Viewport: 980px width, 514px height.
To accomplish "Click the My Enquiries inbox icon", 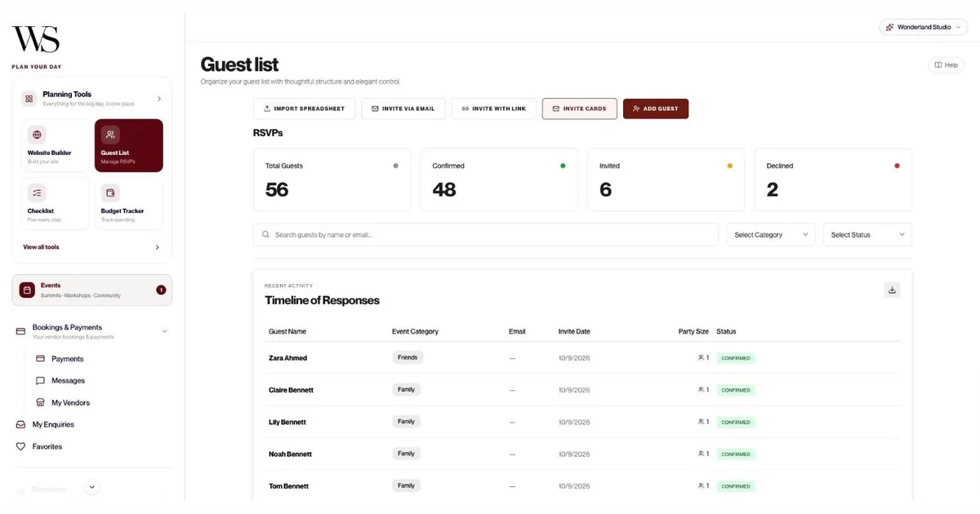I will [21, 424].
